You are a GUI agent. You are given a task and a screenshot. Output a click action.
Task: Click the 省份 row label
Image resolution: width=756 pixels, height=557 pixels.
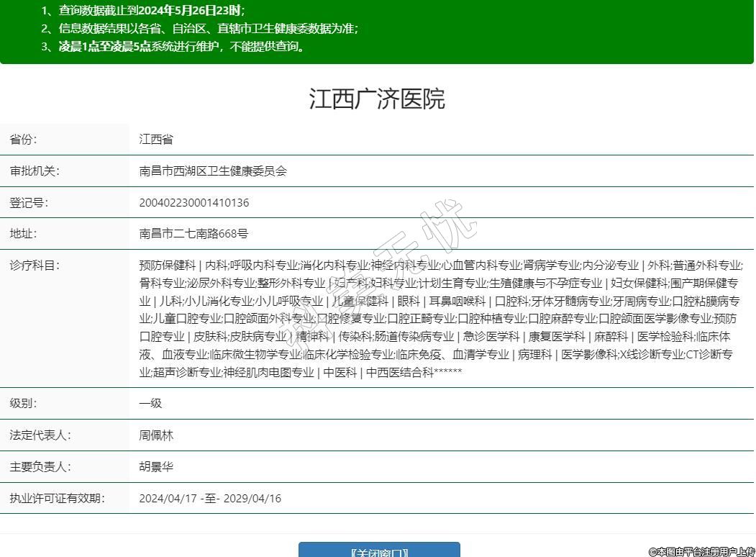[23, 140]
